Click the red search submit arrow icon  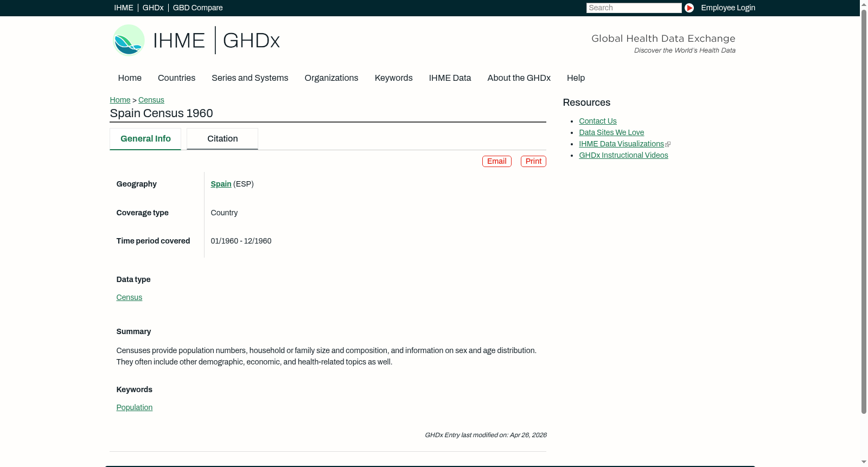point(689,8)
